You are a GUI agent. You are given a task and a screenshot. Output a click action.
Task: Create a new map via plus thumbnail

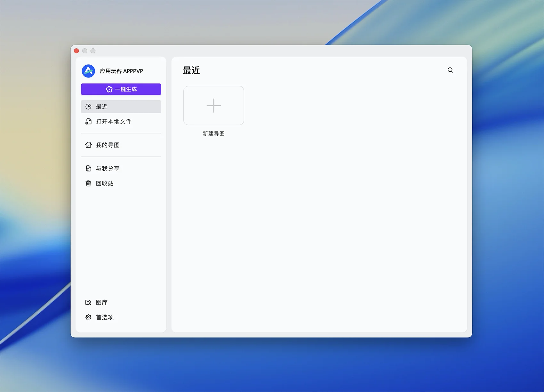coord(213,106)
